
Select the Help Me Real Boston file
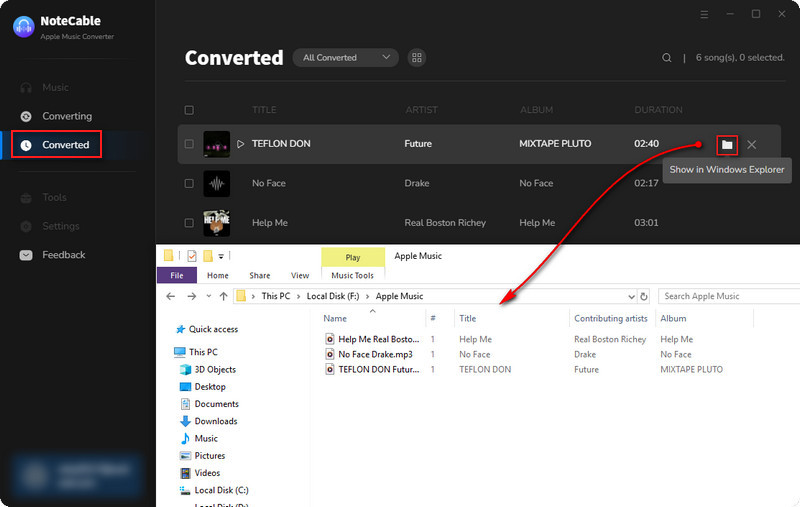tap(372, 339)
